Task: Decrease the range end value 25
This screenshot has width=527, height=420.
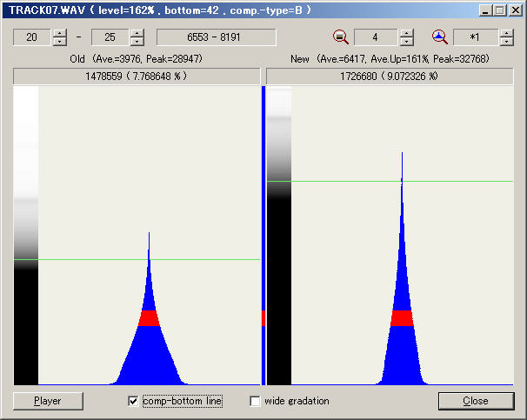Action: [137, 42]
